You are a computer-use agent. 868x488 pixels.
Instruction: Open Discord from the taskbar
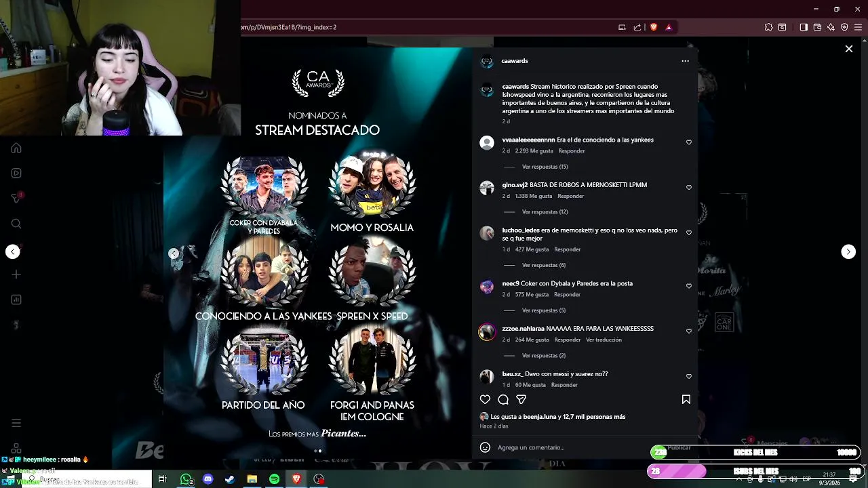coord(208,479)
